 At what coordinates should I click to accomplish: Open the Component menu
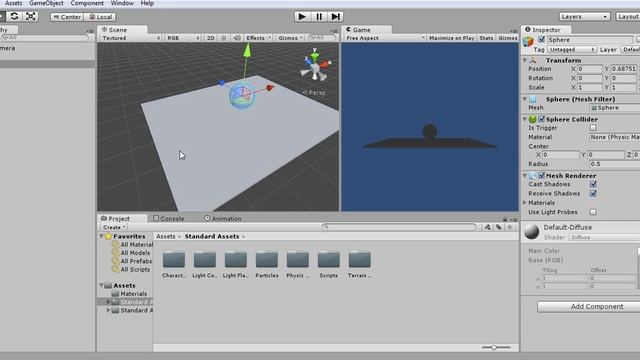[87, 3]
